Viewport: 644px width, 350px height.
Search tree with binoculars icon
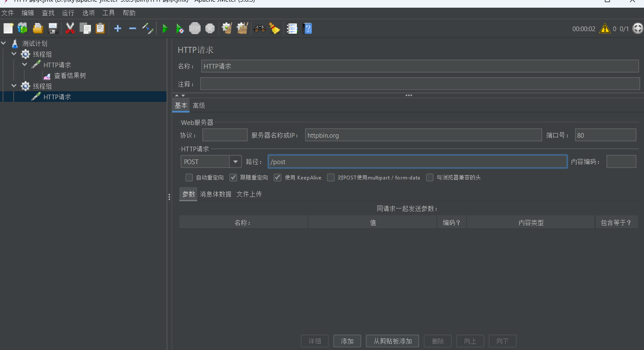click(260, 29)
